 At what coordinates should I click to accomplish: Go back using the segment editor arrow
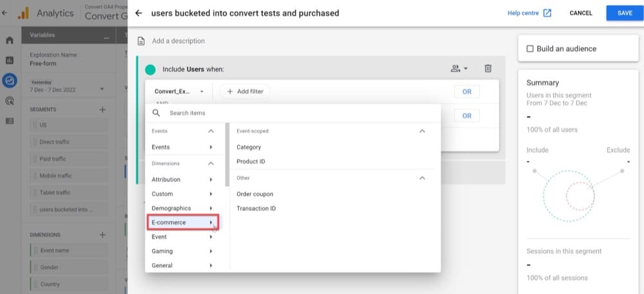[139, 13]
